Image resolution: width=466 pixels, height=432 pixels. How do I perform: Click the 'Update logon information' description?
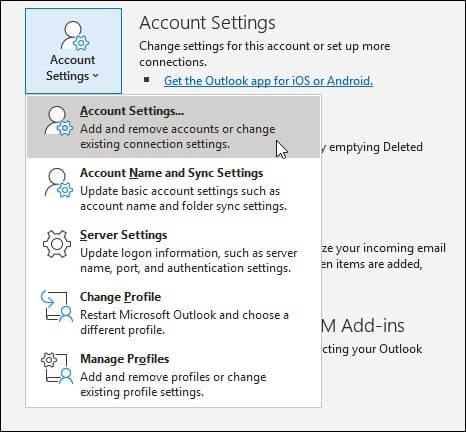[x=189, y=261]
